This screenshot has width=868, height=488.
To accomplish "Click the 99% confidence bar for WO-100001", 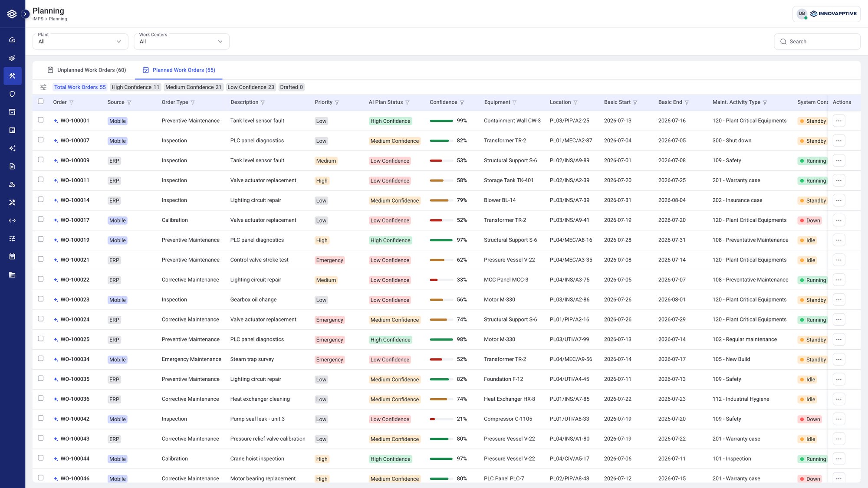I will (x=441, y=121).
